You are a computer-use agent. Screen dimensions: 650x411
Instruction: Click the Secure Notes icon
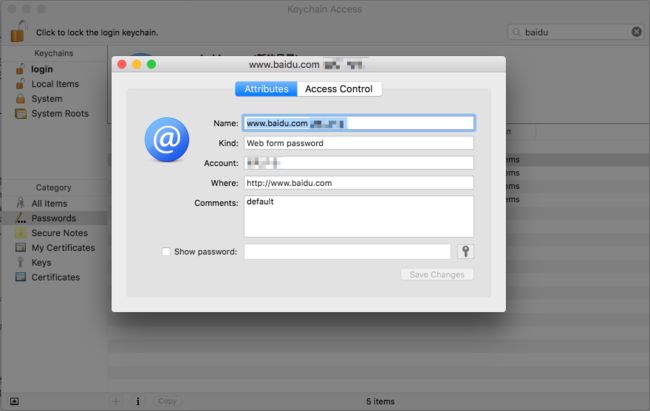click(20, 233)
